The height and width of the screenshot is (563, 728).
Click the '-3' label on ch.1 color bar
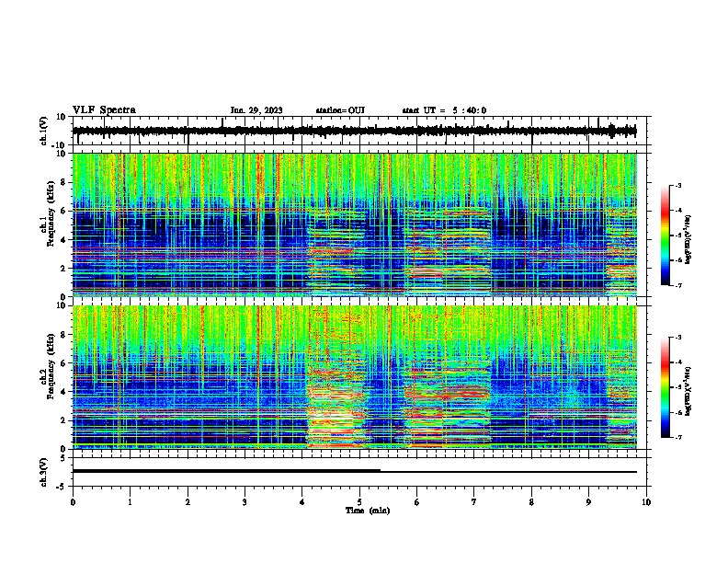[x=677, y=185]
